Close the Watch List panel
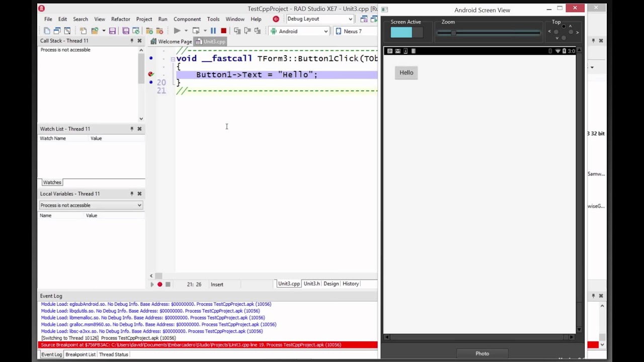The image size is (644, 362). 140,129
